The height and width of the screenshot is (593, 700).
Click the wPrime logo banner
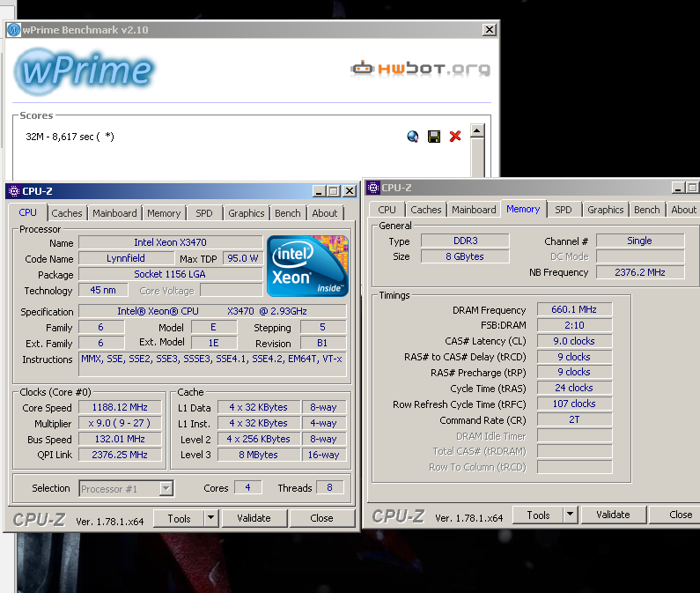[x=85, y=70]
